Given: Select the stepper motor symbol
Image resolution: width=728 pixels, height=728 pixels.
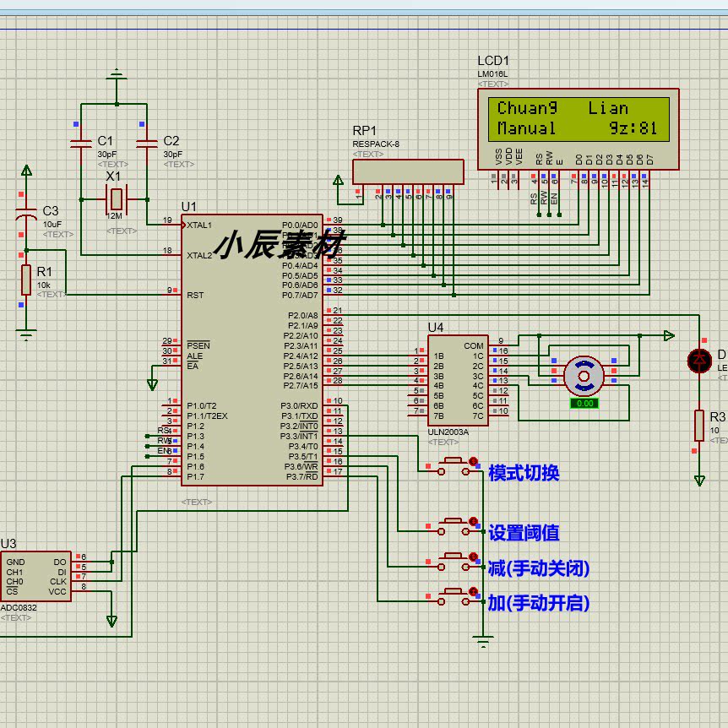Looking at the screenshot, I should [x=584, y=376].
